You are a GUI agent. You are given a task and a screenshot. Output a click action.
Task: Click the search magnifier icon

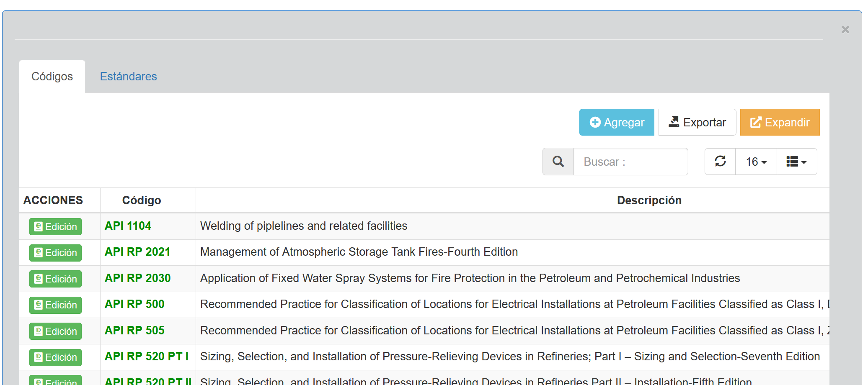pyautogui.click(x=558, y=162)
